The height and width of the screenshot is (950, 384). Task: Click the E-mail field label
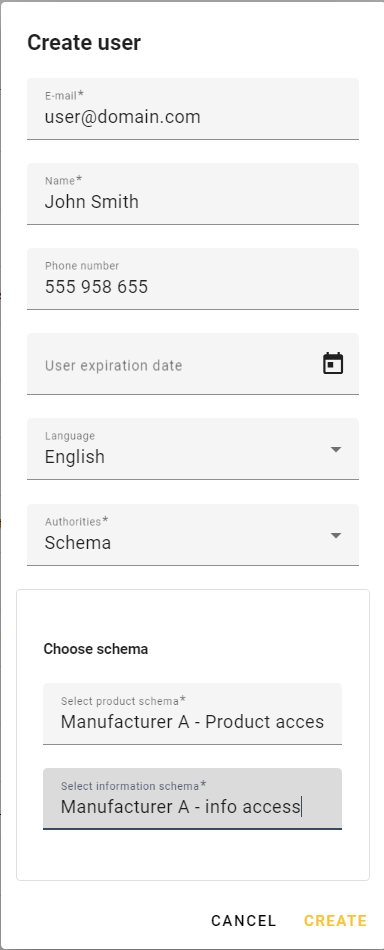click(x=64, y=96)
